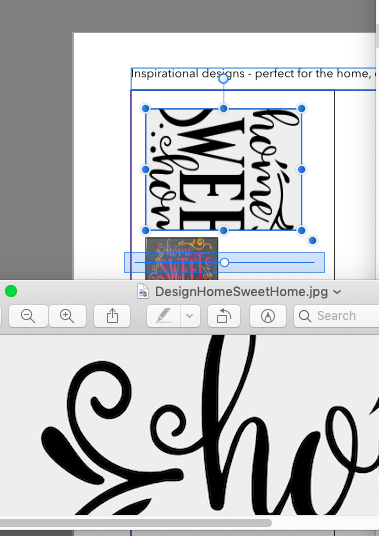379x536 pixels.
Task: Click the DesignHomeSweetHome.jpg document proxy icon
Action: click(143, 292)
